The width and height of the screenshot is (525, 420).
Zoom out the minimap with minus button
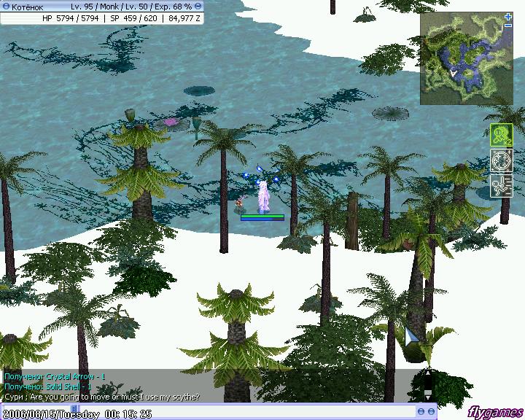click(508, 26)
